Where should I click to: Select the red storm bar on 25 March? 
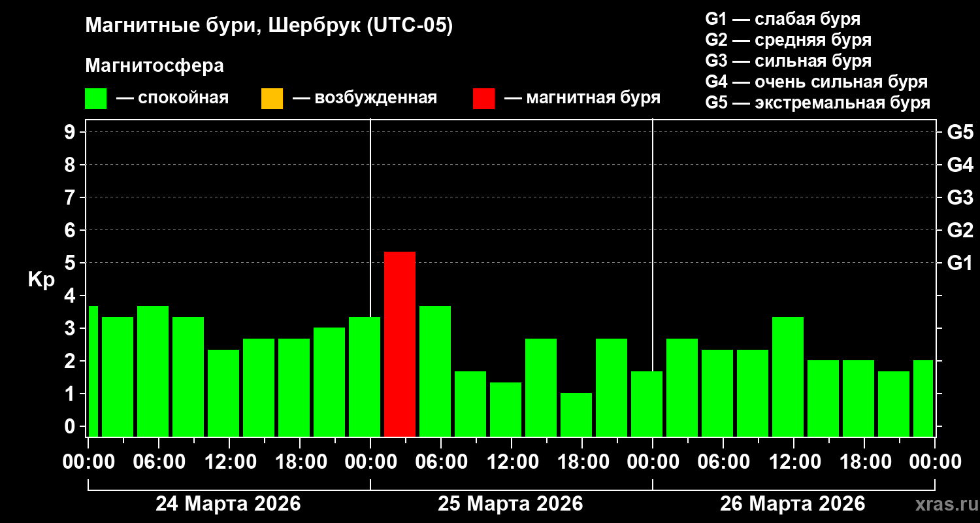(400, 344)
